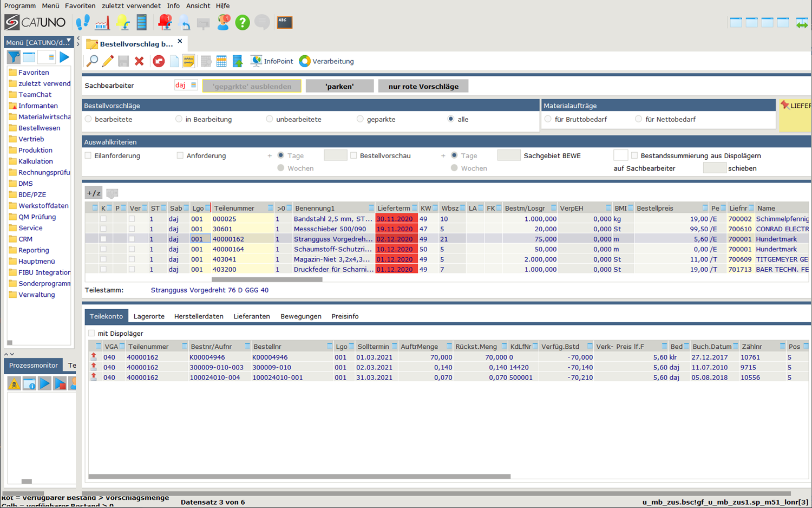
Task: Click the pencil edit icon
Action: (108, 61)
